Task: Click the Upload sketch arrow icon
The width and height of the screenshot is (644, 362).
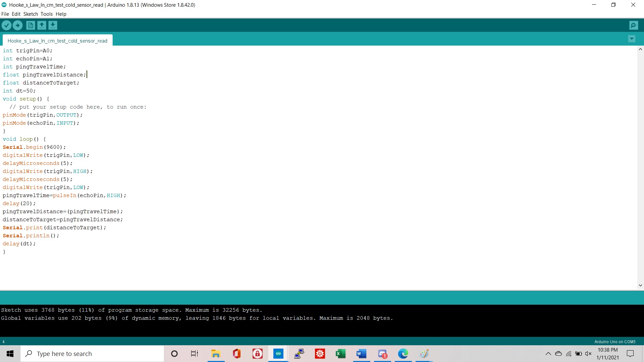Action: [x=17, y=25]
